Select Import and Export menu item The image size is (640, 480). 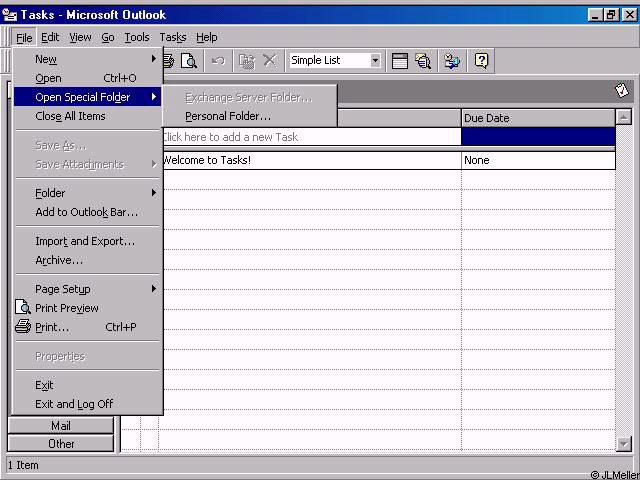[85, 241]
